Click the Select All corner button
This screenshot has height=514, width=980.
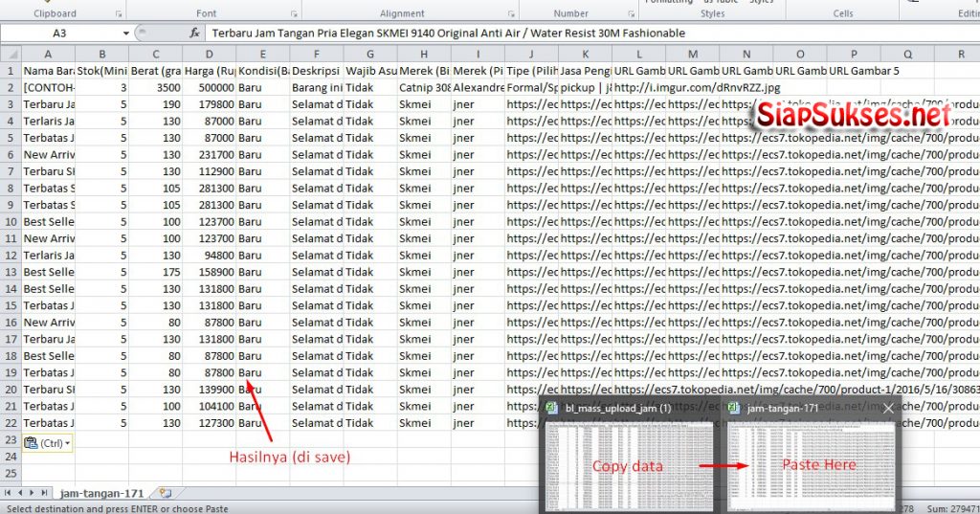[x=11, y=54]
